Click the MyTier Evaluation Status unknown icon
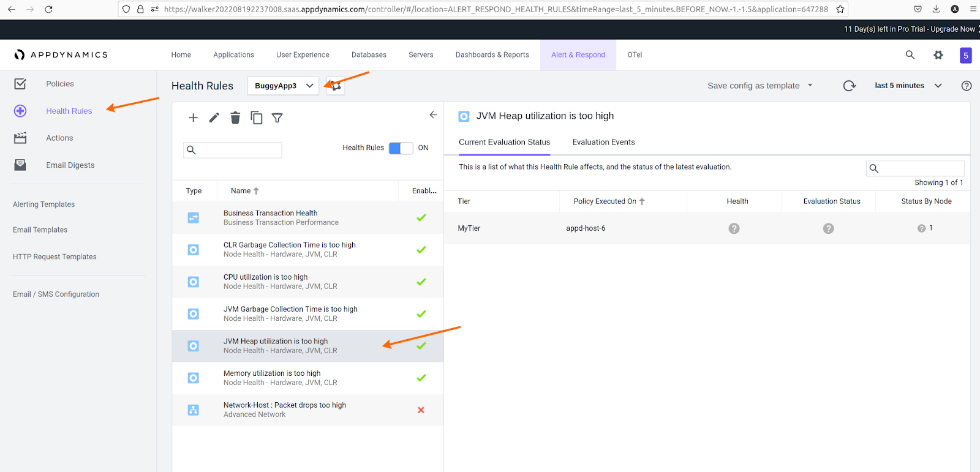Viewport: 980px width, 472px height. click(x=828, y=228)
